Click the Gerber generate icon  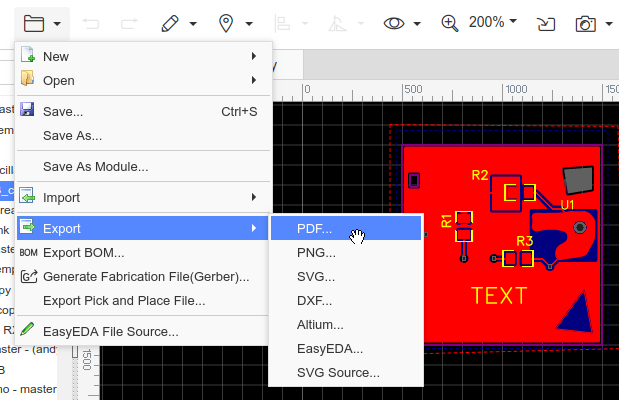click(29, 276)
